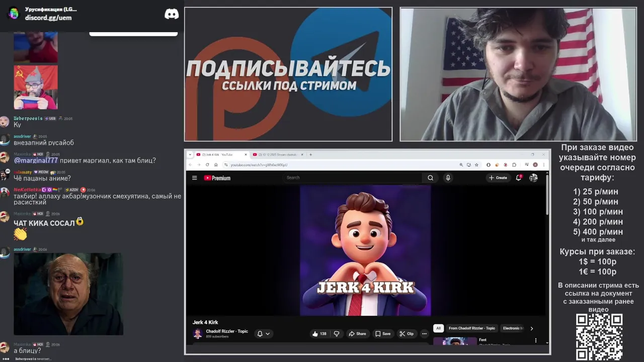Image resolution: width=644 pixels, height=362 pixels.
Task: Click the Share button under video
Action: click(357, 333)
